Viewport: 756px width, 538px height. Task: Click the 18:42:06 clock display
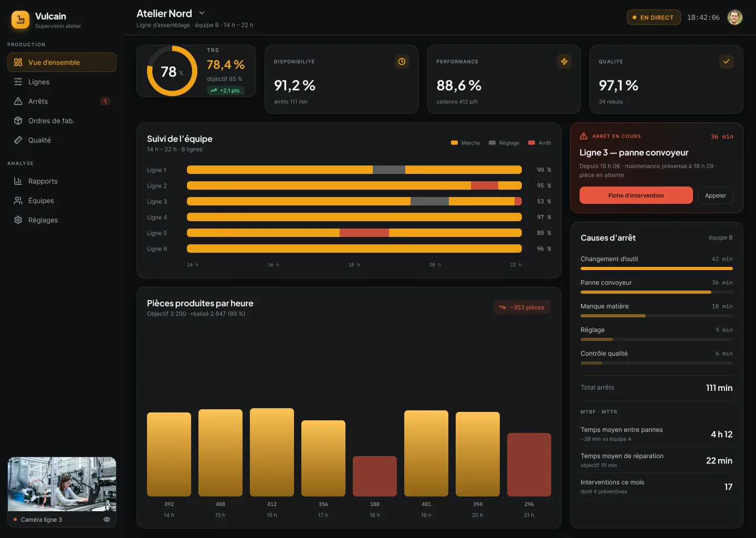[x=703, y=17]
